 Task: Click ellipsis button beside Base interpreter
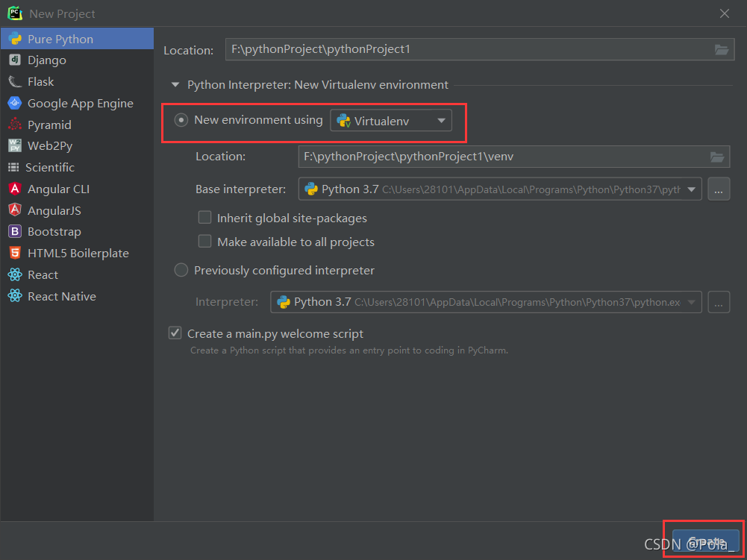coord(719,189)
